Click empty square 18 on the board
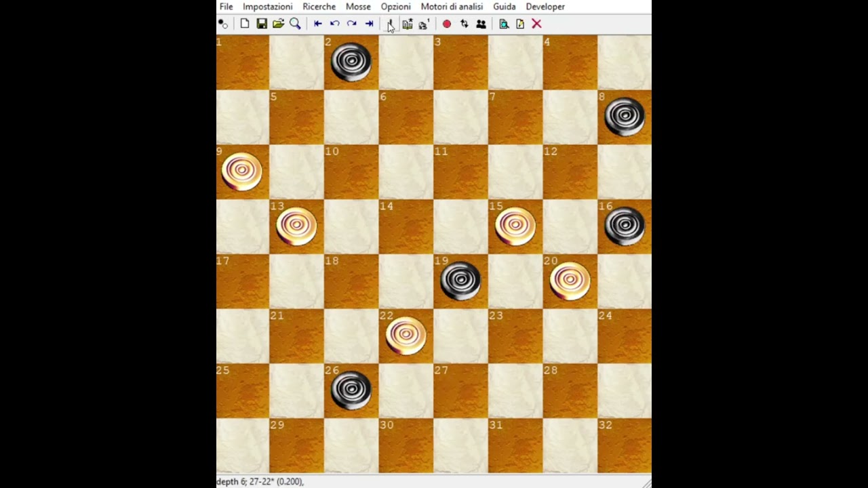This screenshot has width=868, height=488. (x=351, y=281)
